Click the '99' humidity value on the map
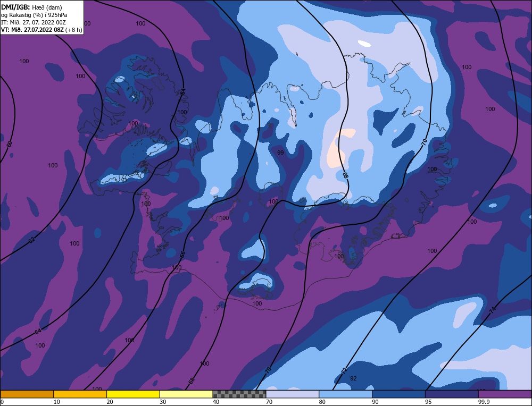 click(280, 153)
